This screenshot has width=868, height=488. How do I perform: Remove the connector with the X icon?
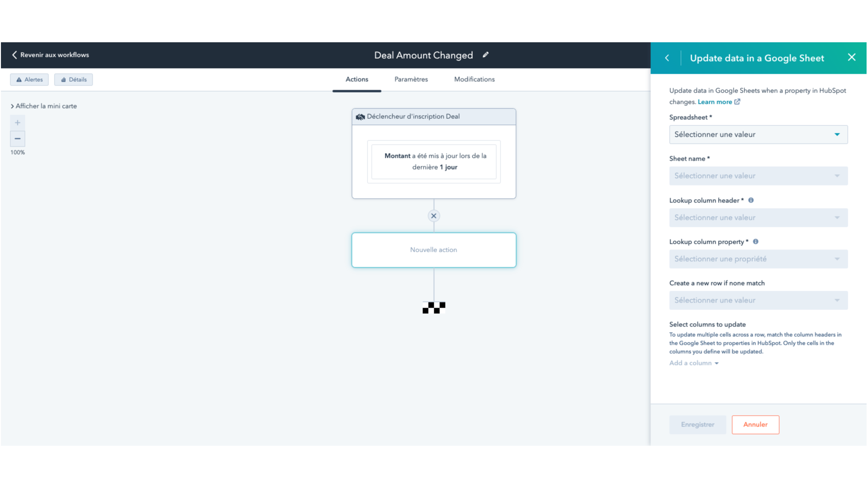point(433,216)
